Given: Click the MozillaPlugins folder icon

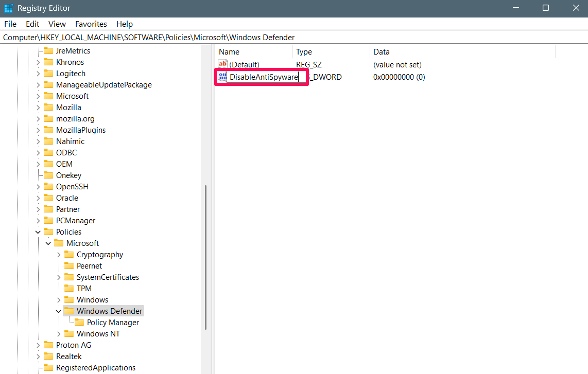Looking at the screenshot, I should tap(48, 130).
